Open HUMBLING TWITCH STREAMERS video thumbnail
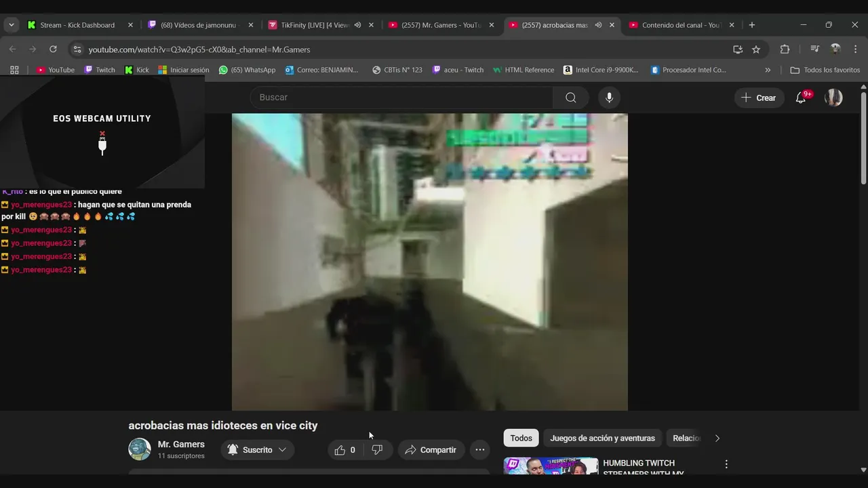This screenshot has width=868, height=488. (551, 466)
